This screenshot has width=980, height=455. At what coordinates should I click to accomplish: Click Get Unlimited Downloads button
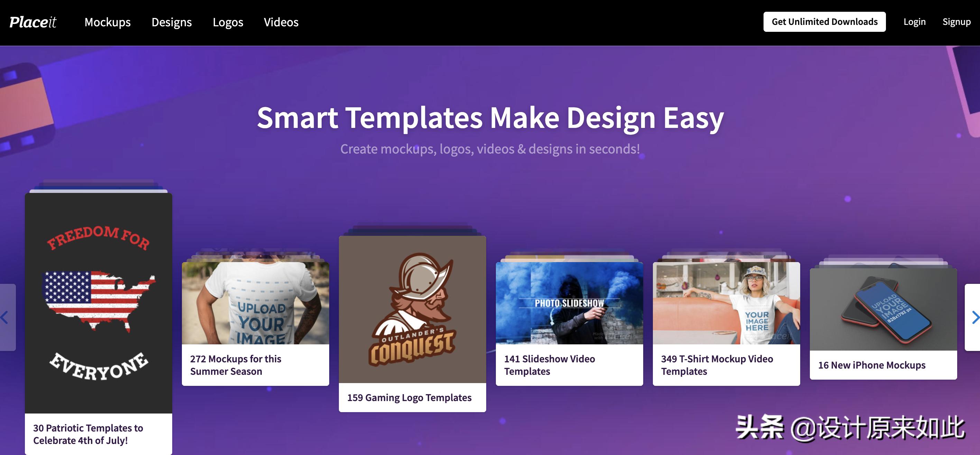click(x=824, y=22)
